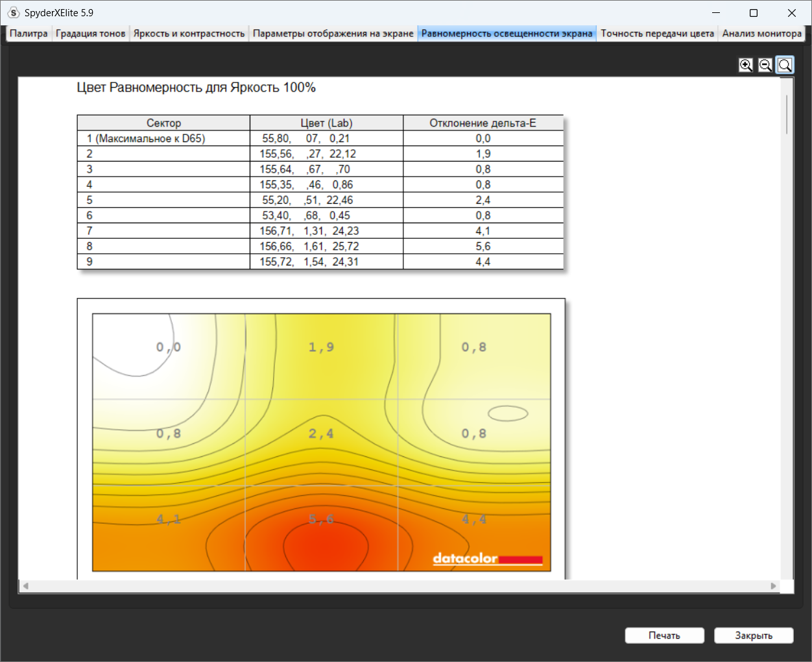Viewport: 812px width, 662px height.
Task: Click the heading 'Цвет Равномерность для Яркость 100%'
Action: point(196,88)
